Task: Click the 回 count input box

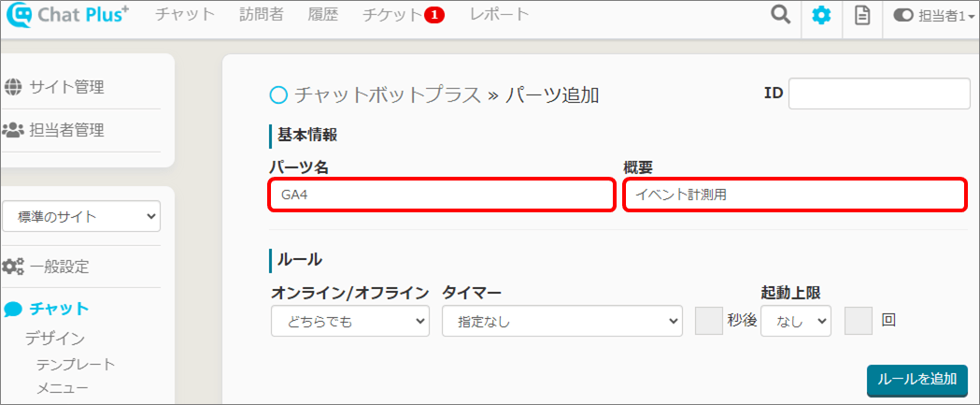Action: coord(859,321)
